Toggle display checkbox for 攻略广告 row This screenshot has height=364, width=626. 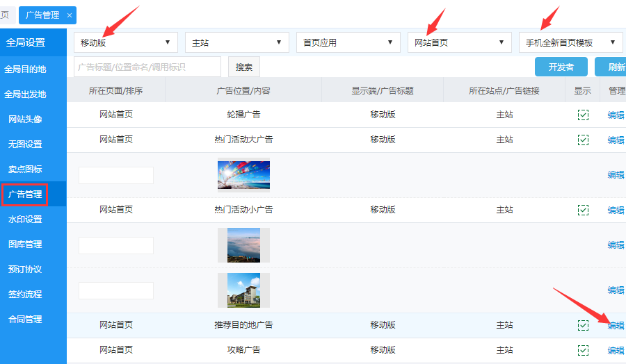point(583,350)
